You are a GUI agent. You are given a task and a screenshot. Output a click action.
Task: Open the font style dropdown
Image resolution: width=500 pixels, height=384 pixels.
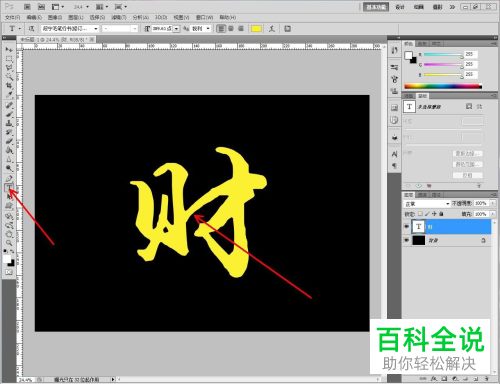[134, 29]
